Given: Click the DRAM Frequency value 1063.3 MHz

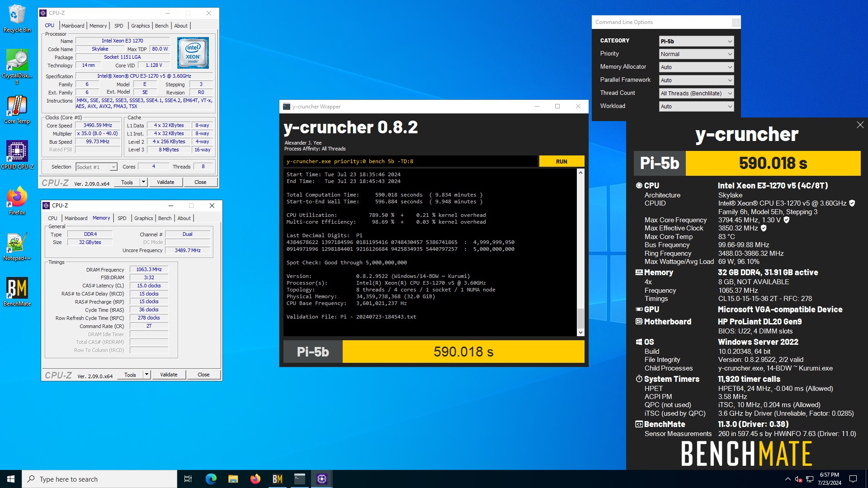Looking at the screenshot, I should click(149, 269).
